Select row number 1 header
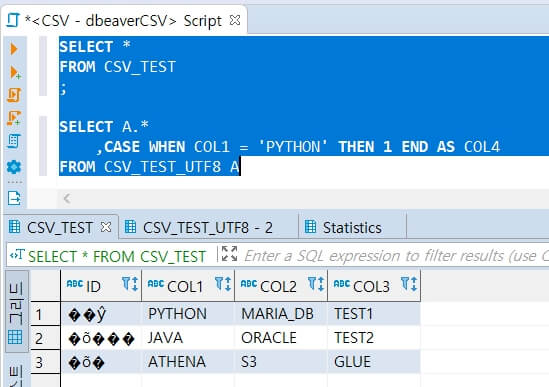The height and width of the screenshot is (387, 549). [x=46, y=314]
